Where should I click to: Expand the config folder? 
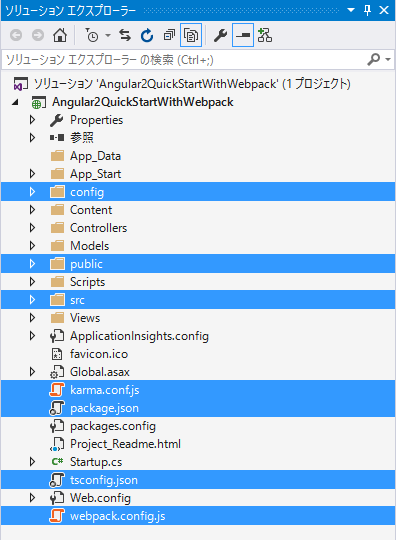click(32, 191)
